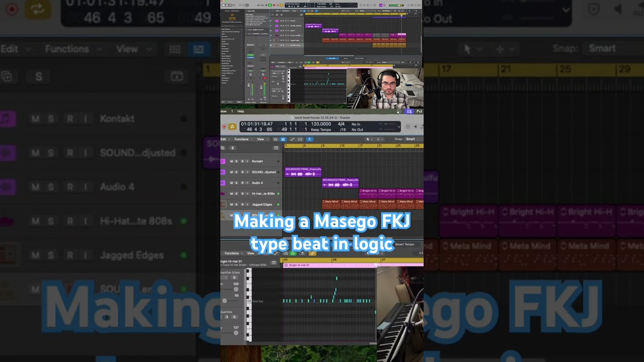Click the 4/4 time signature
The width and height of the screenshot is (644, 362).
pos(341,124)
